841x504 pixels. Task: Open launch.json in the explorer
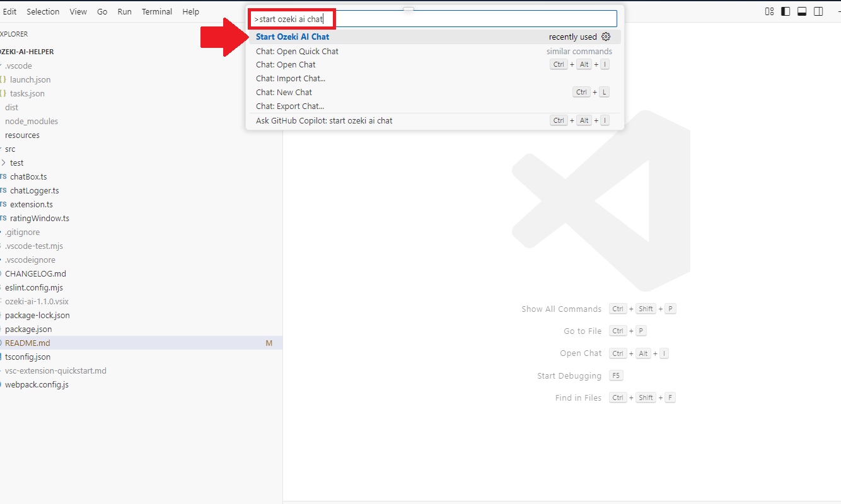[141, 79]
